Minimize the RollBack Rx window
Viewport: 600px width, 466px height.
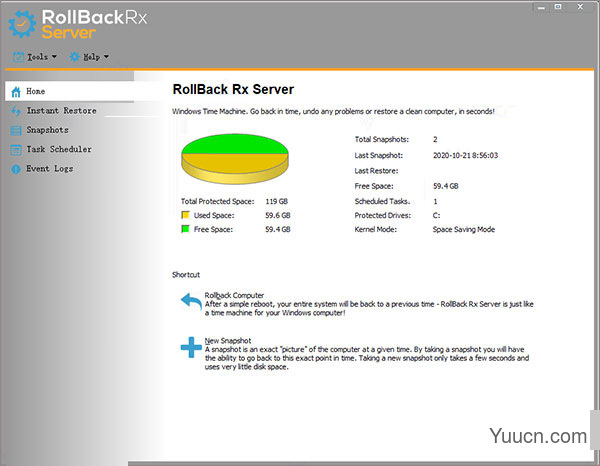(x=541, y=7)
